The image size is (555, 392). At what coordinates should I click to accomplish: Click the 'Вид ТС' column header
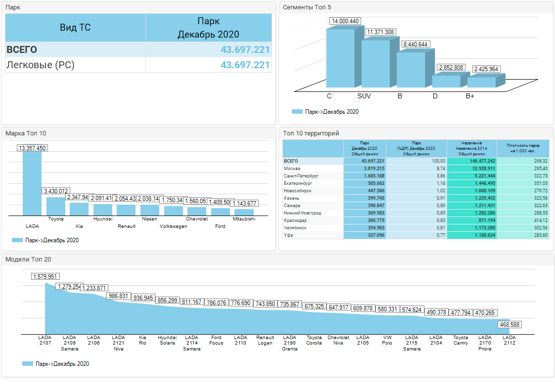click(x=75, y=28)
